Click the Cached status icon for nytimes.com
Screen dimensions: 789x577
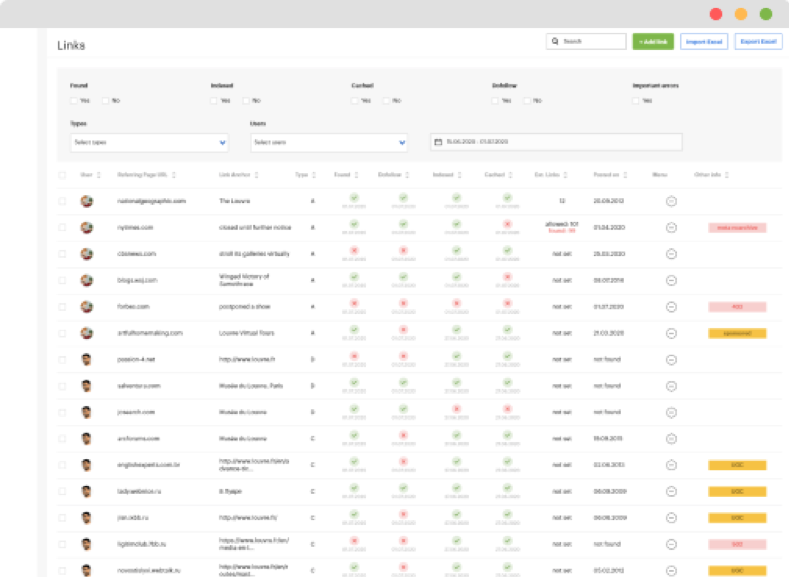click(507, 225)
